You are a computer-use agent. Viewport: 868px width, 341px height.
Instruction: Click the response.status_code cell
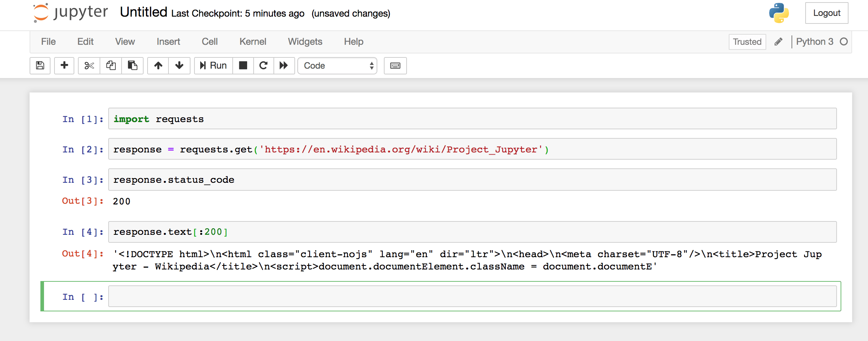click(x=473, y=180)
